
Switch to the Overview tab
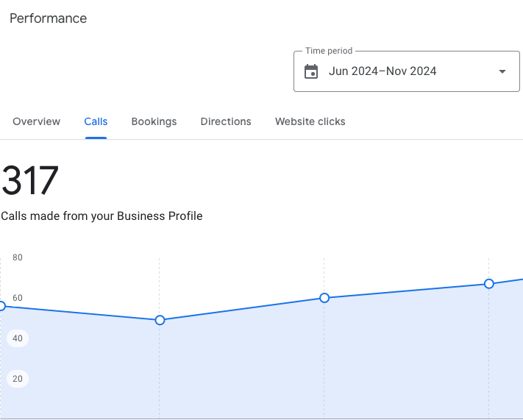coord(37,121)
